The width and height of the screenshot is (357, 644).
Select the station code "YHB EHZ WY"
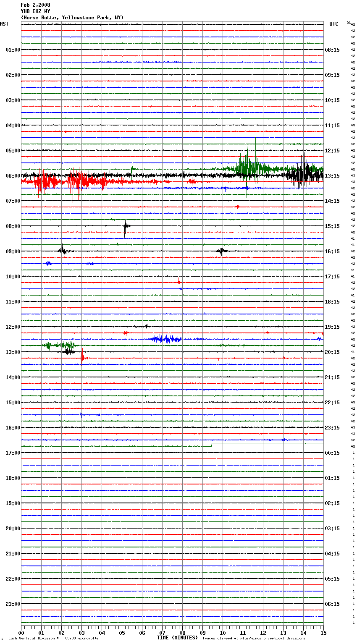tap(35, 11)
